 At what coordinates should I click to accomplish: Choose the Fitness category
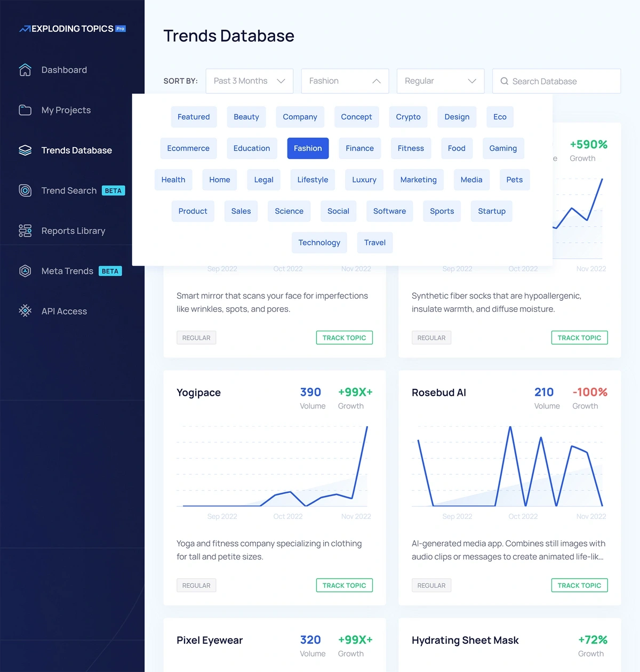(x=411, y=148)
